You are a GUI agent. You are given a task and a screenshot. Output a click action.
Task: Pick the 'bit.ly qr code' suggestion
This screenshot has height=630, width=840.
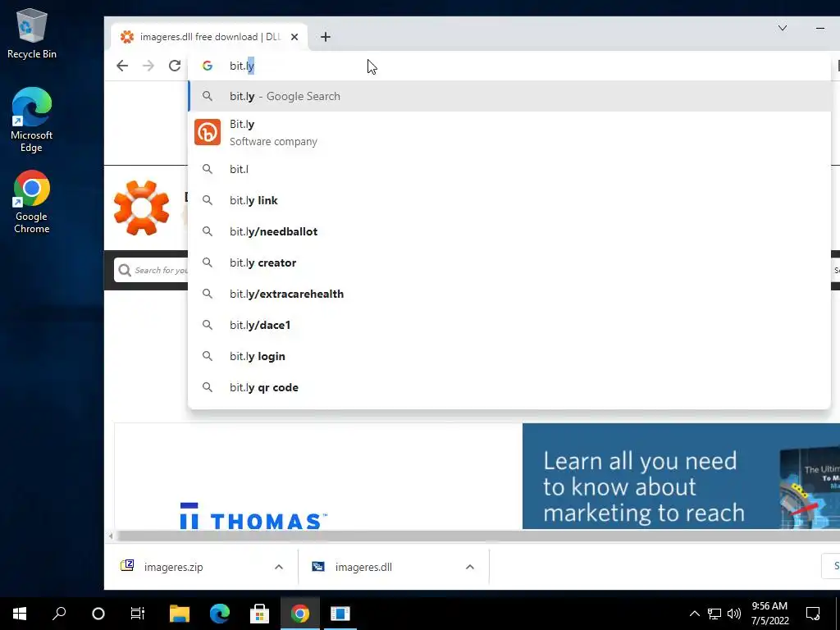point(509,387)
